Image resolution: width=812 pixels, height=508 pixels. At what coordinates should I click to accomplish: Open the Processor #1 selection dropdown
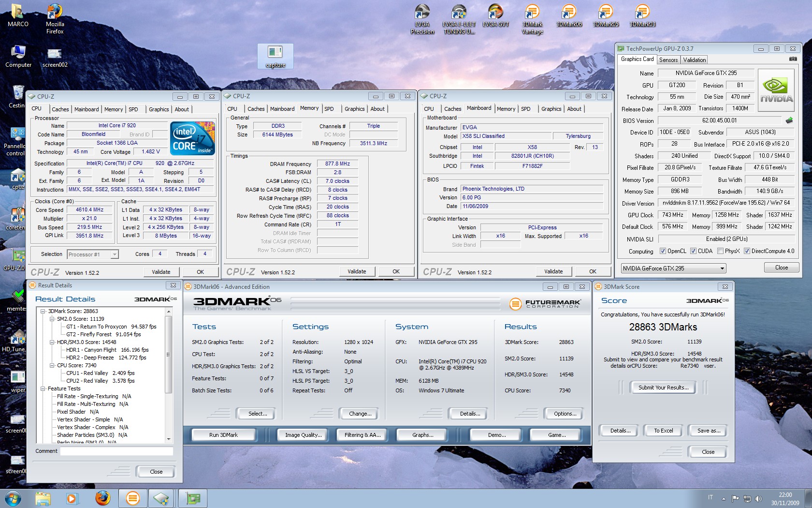point(93,254)
